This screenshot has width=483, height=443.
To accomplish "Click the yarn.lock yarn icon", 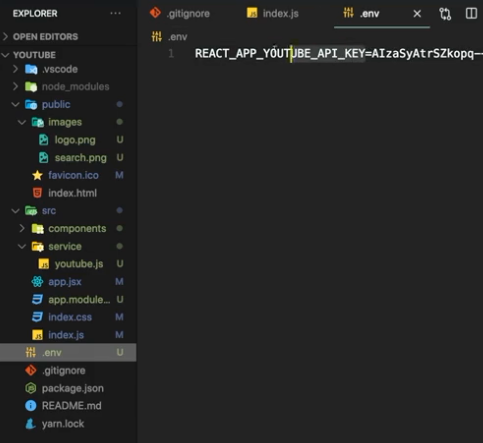I will tap(31, 424).
